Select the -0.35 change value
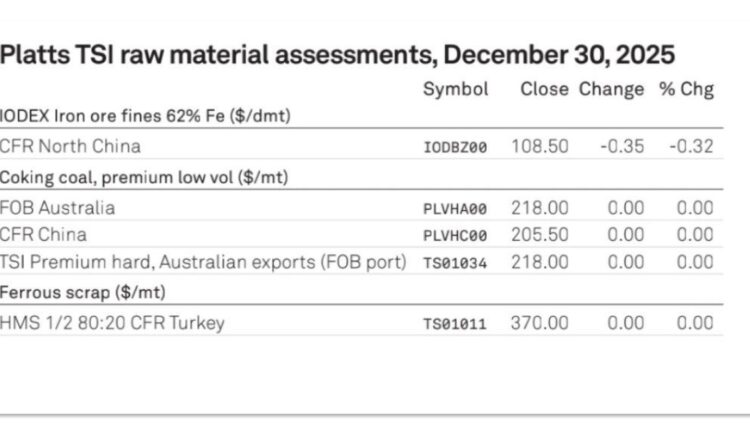Screen dimensions: 750x430 (620, 146)
